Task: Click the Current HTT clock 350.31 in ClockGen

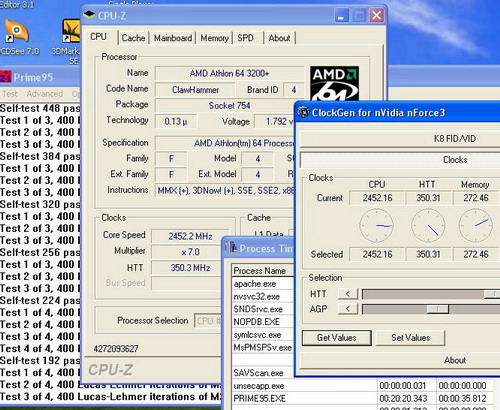Action: [428, 198]
